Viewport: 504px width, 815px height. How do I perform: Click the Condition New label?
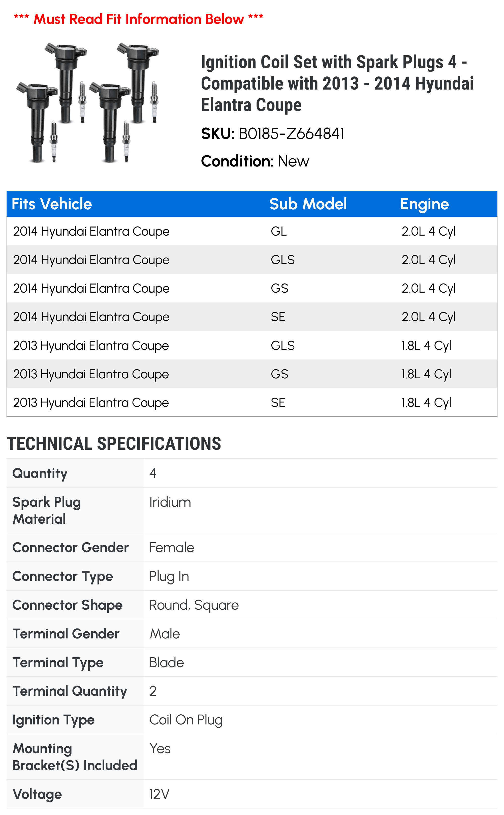(255, 161)
